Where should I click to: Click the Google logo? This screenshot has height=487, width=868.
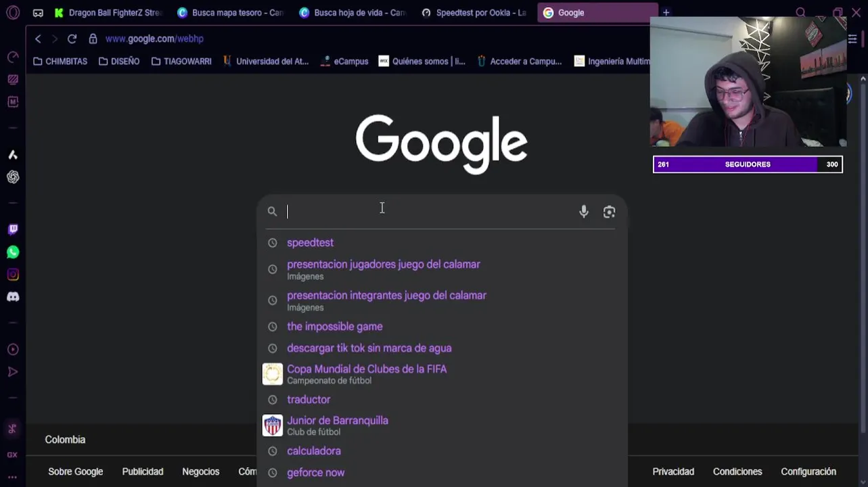click(x=441, y=143)
